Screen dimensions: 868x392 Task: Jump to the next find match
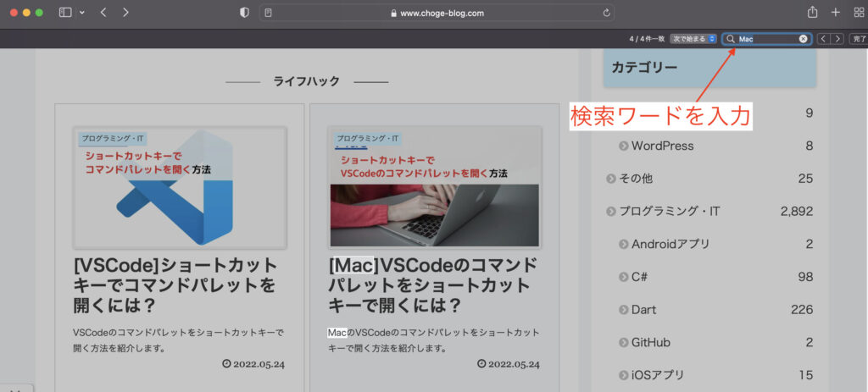point(837,39)
